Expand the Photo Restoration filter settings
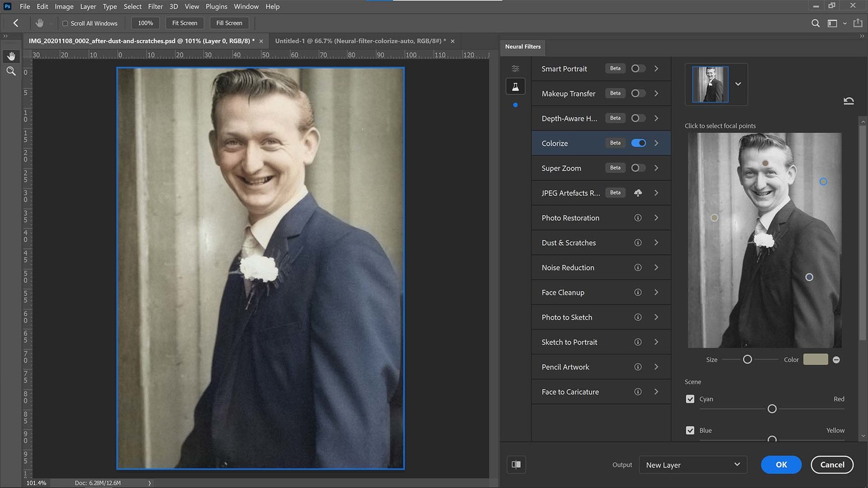 tap(656, 217)
